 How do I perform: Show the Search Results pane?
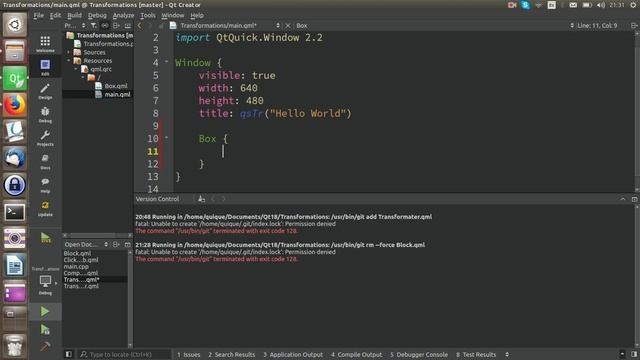[231, 354]
